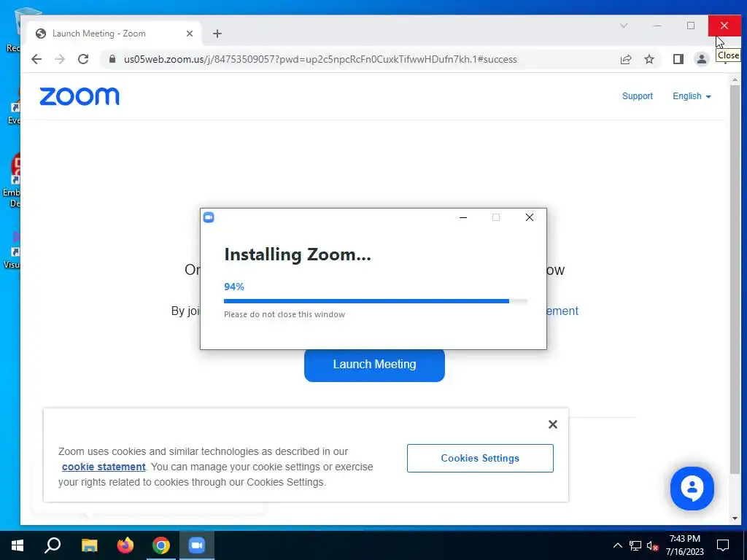
Task: Click the Chrome tab search chevron
Action: tap(624, 26)
